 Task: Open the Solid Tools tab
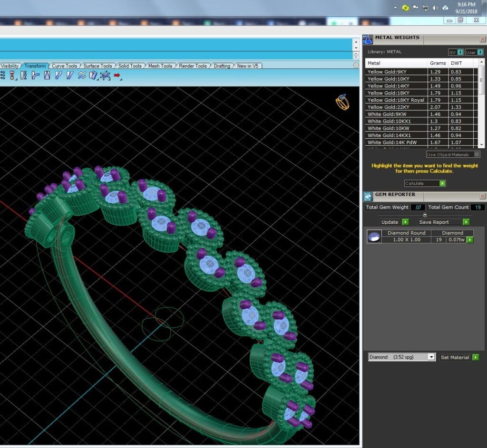coord(130,66)
